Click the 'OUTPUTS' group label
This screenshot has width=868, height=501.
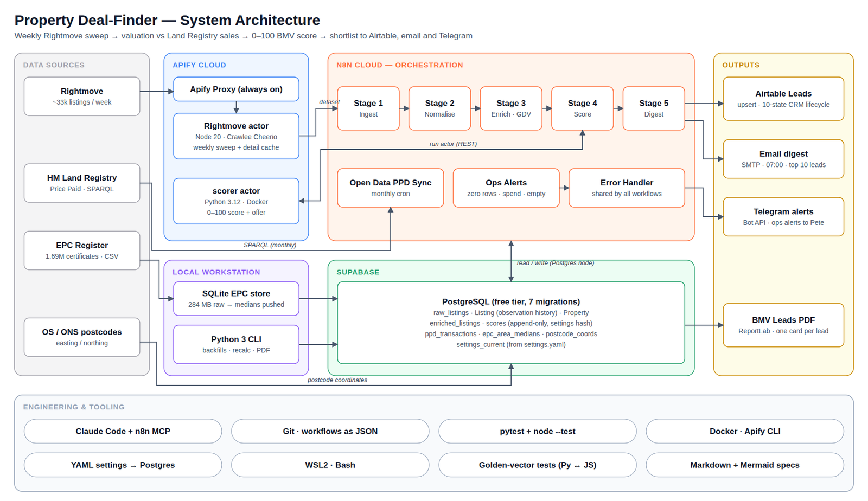(x=741, y=65)
